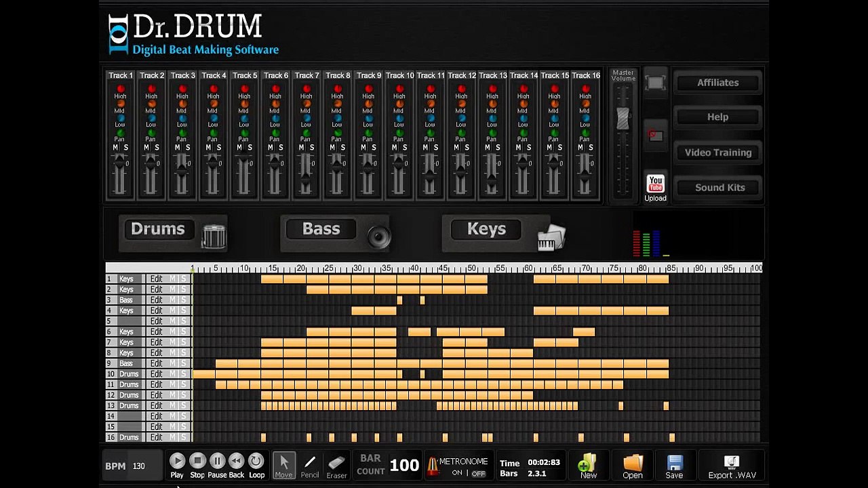This screenshot has width=868, height=488.
Task: Open the Affiliates page
Action: (717, 83)
